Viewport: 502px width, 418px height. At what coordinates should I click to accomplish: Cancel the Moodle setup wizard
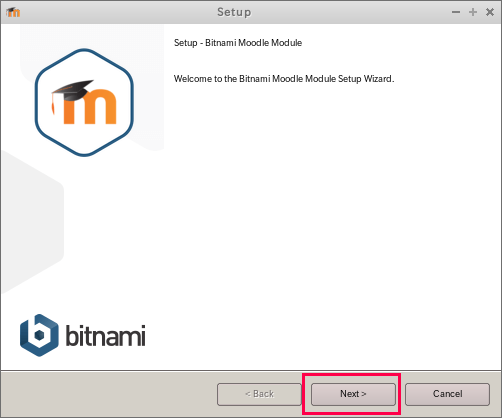(x=447, y=394)
